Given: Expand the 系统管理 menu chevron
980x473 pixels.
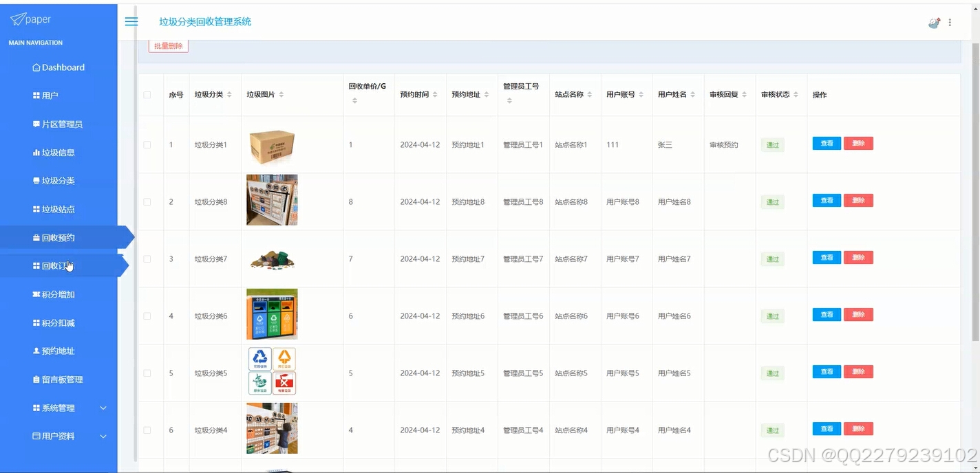Looking at the screenshot, I should click(x=103, y=408).
